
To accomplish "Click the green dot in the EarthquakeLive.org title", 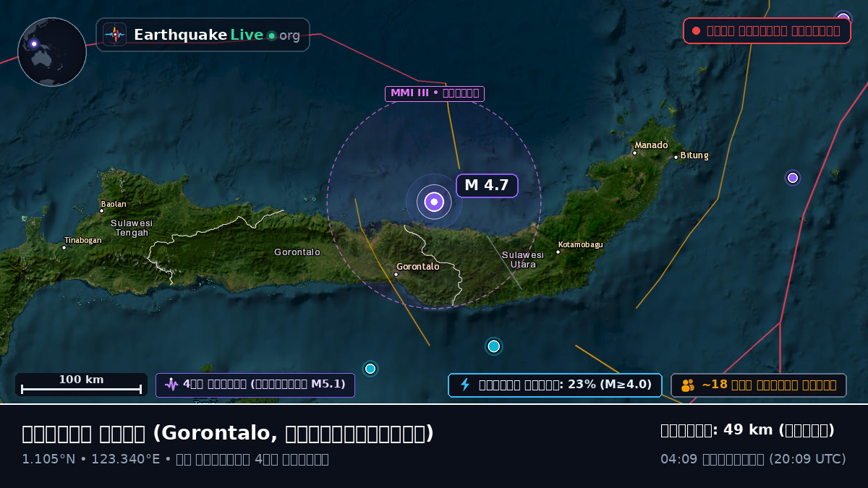I will (271, 35).
